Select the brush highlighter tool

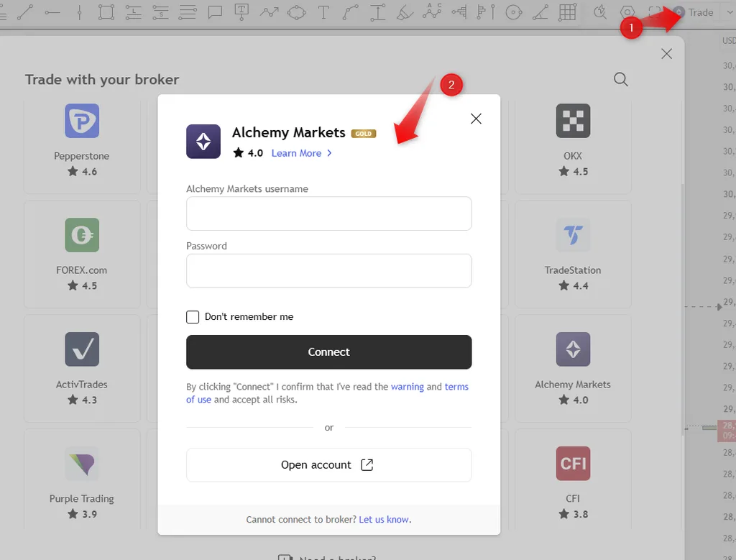[x=405, y=12]
